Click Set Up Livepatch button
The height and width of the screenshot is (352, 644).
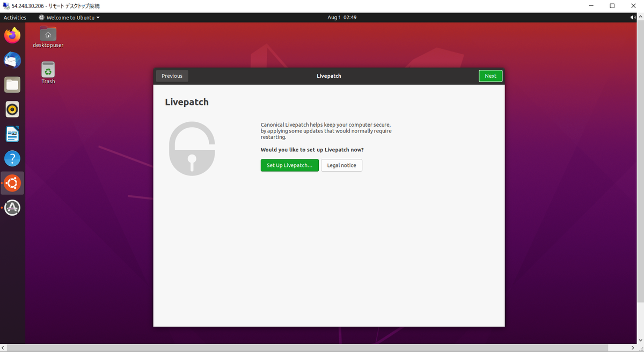click(x=290, y=165)
